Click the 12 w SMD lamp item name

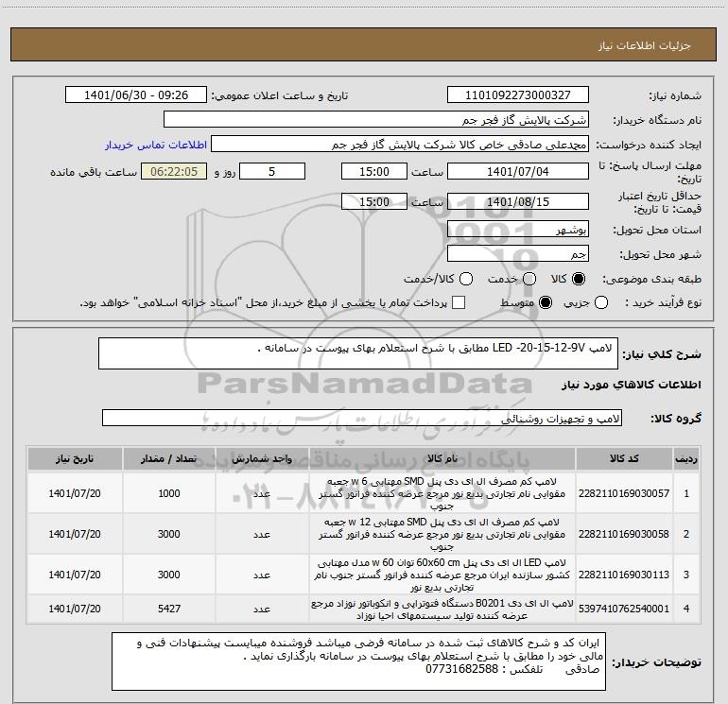tap(442, 534)
